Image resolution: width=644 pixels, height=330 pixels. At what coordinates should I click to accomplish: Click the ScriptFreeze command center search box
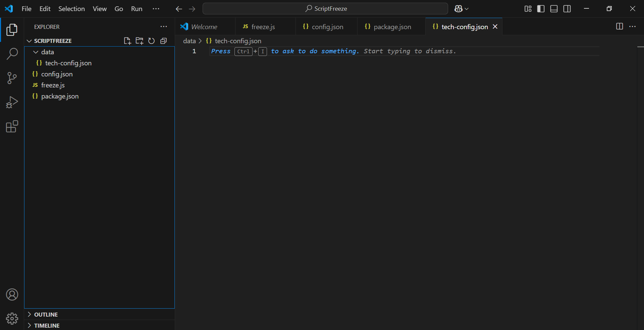coord(325,9)
